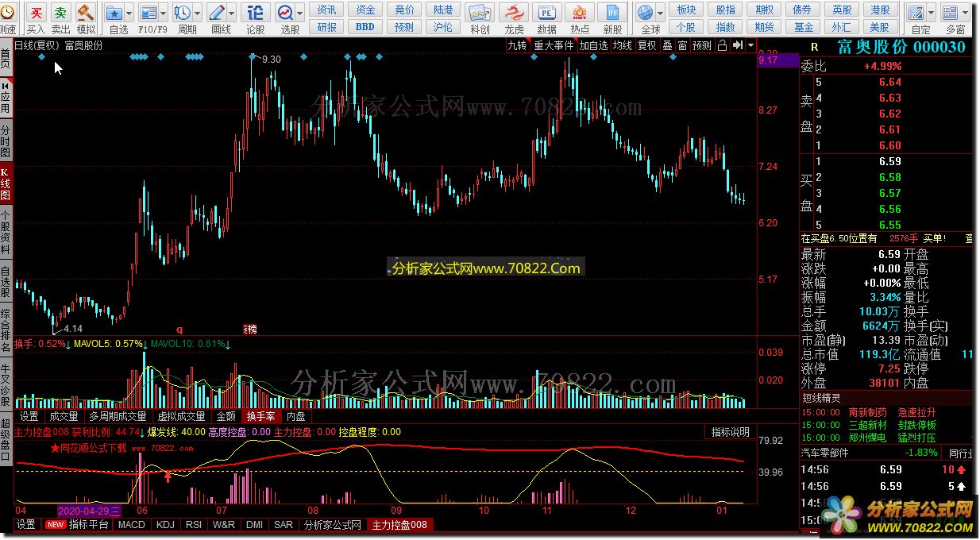Toggle the 九转 indicator in chart toolbar
This screenshot has width=980, height=540.
click(x=518, y=46)
